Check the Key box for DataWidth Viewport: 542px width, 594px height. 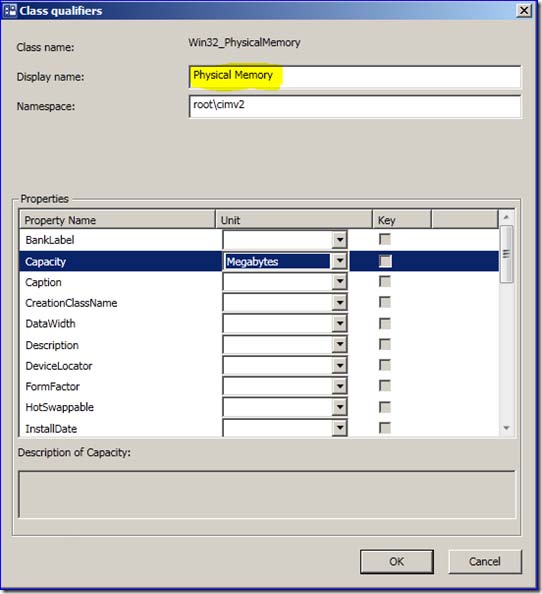tap(385, 324)
